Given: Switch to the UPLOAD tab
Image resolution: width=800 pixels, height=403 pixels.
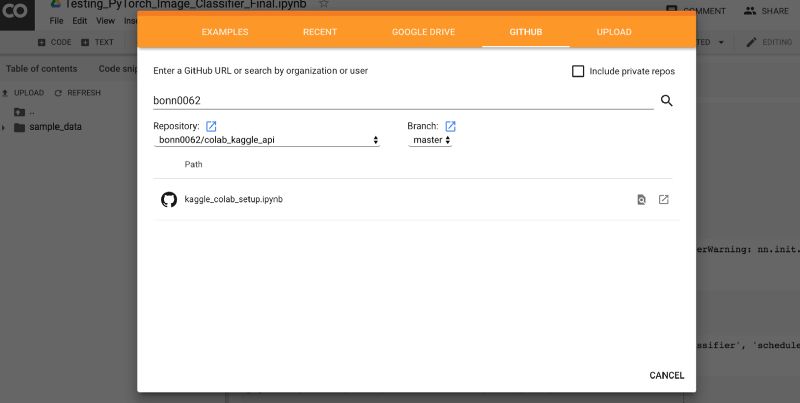Looking at the screenshot, I should pyautogui.click(x=614, y=32).
